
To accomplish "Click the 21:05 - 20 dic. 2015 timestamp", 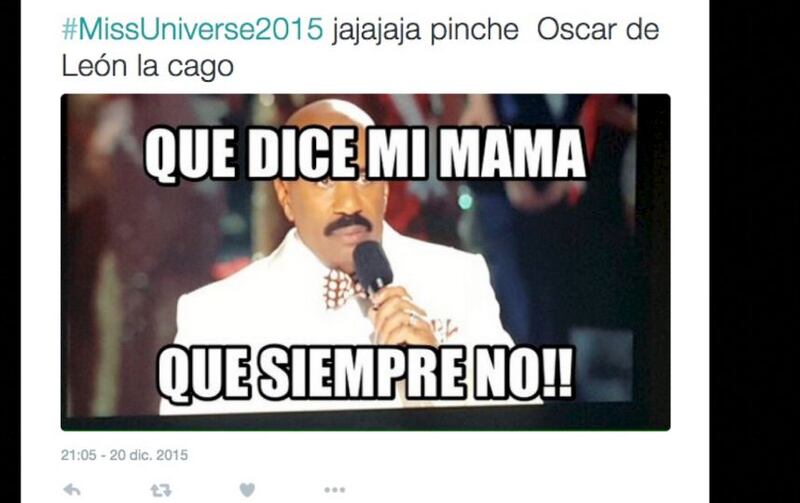I will coord(124,455).
